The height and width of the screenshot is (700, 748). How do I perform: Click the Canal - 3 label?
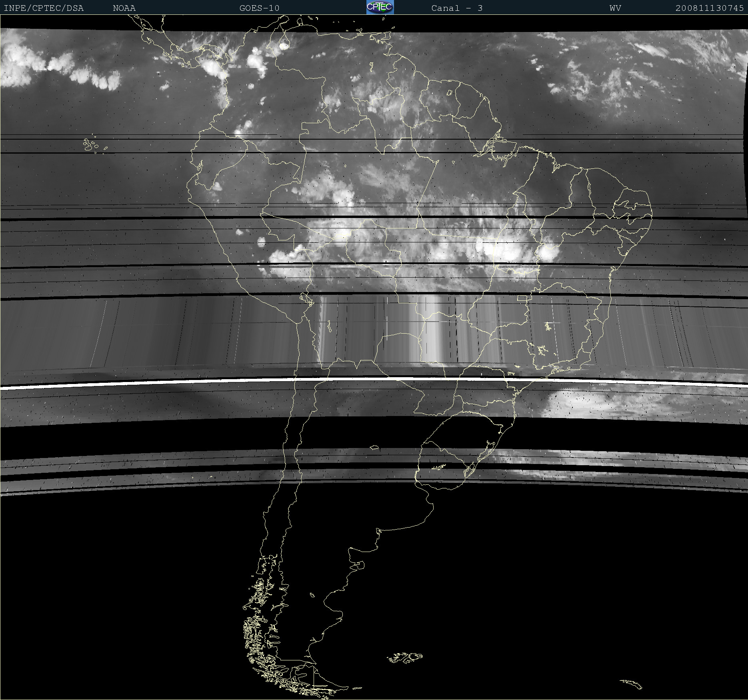click(x=457, y=8)
